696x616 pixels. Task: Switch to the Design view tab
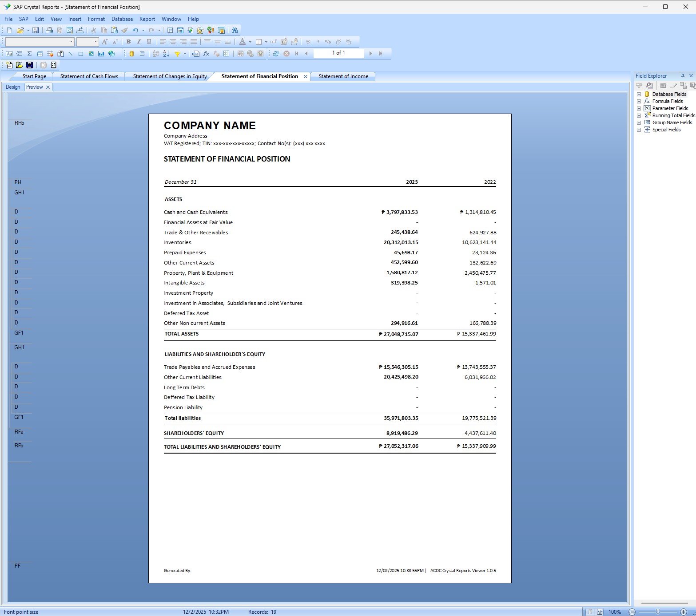click(x=13, y=87)
